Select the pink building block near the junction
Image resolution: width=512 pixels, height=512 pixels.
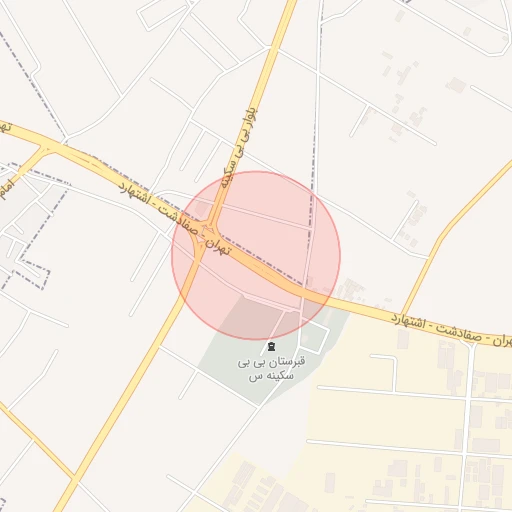pyautogui.click(x=201, y=208)
